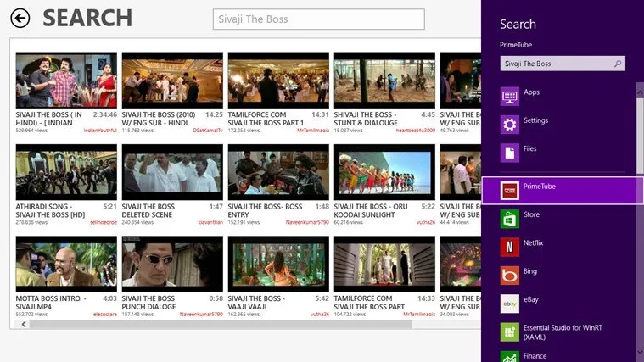The height and width of the screenshot is (362, 644).
Task: Click the Finance chart icon
Action: 510,356
